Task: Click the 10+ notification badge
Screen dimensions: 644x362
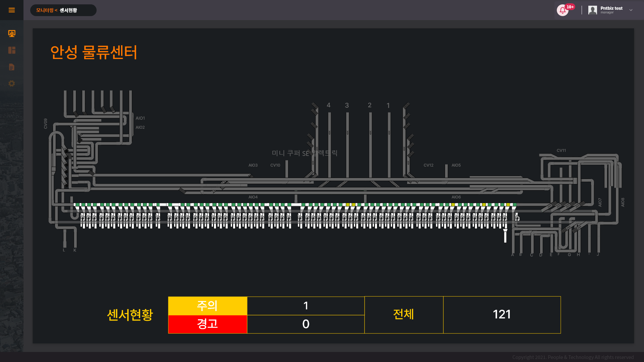Action: click(x=570, y=7)
